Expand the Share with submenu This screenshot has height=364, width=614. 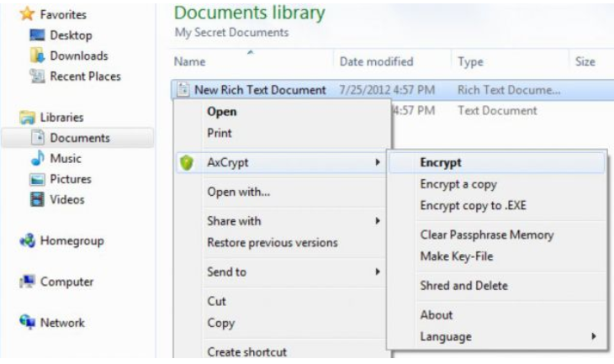(x=378, y=221)
